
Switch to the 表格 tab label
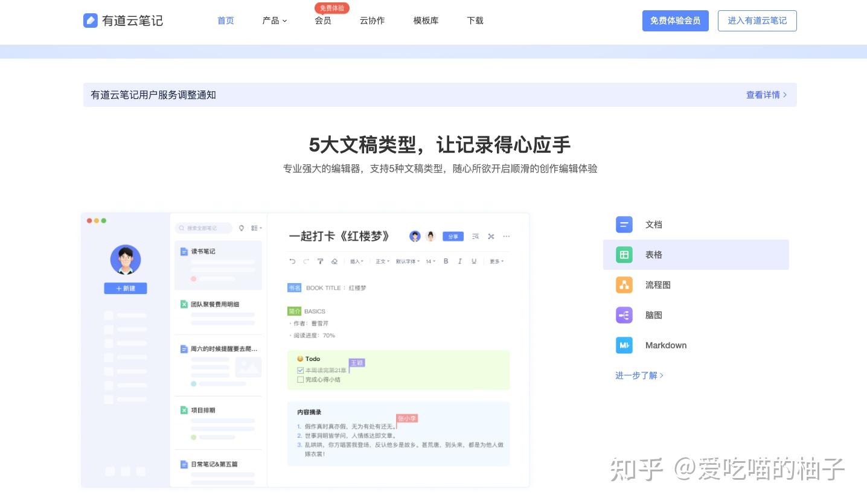(654, 255)
